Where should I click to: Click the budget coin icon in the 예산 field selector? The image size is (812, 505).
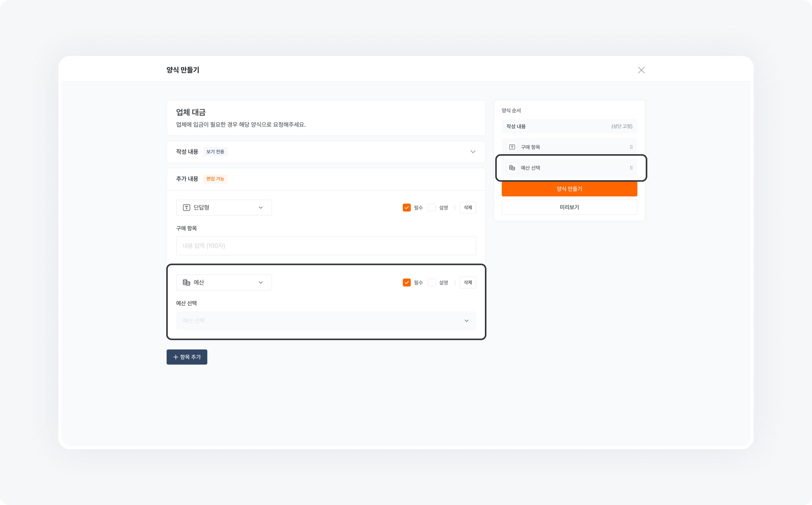point(187,282)
